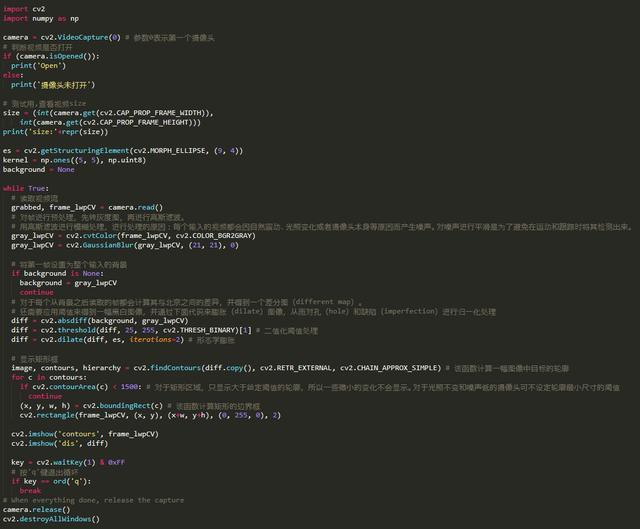This screenshot has width=640, height=529.
Task: Click the print('摄像头未打开') statement
Action: (53, 85)
